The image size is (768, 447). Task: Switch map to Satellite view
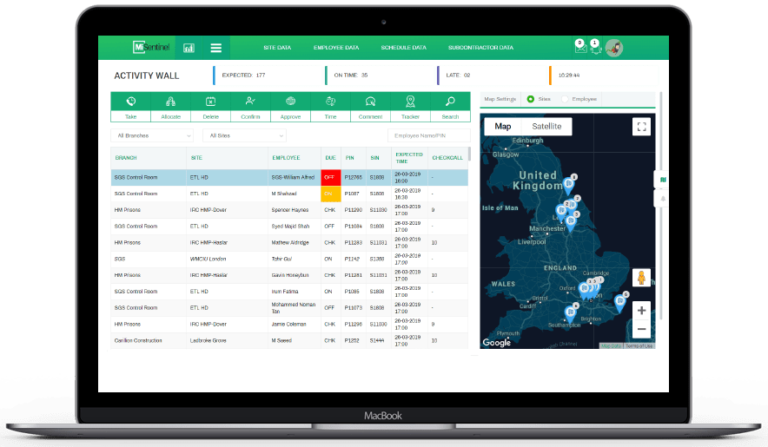547,126
